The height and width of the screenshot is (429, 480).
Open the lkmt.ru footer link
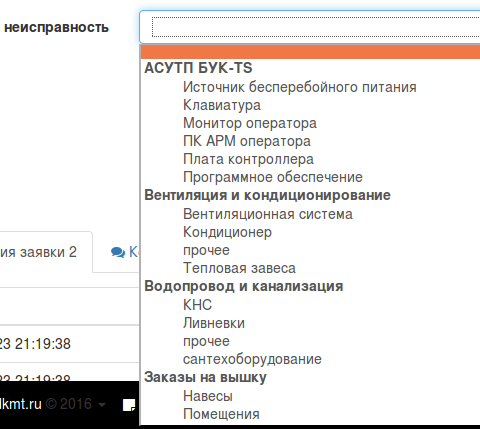21,404
